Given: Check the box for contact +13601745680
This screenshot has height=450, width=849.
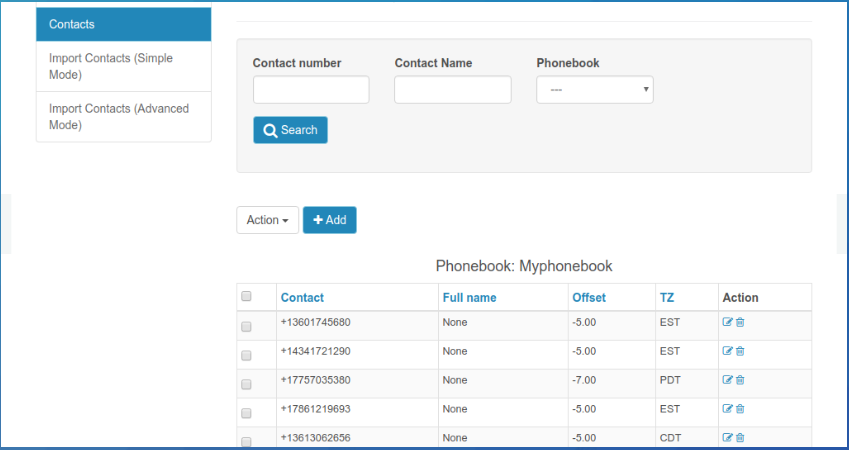Looking at the screenshot, I should click(x=246, y=326).
